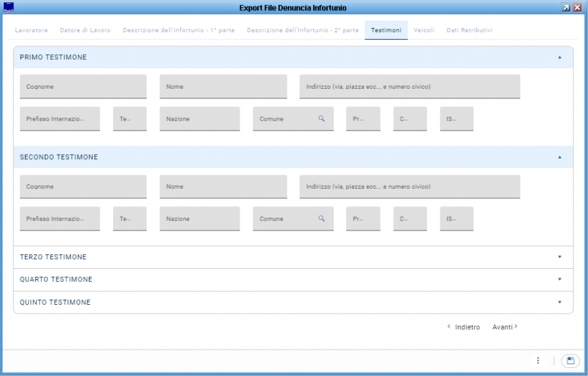588x376 pixels.
Task: Focus the second witness Nome field
Action: pyautogui.click(x=223, y=187)
